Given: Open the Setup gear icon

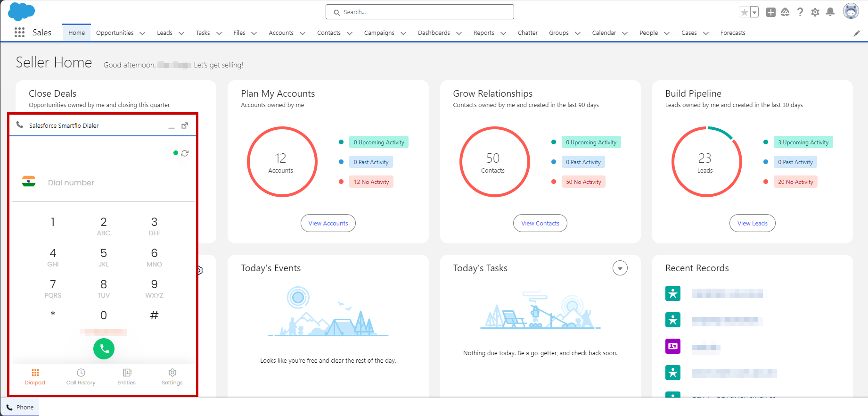Looking at the screenshot, I should click(x=815, y=12).
